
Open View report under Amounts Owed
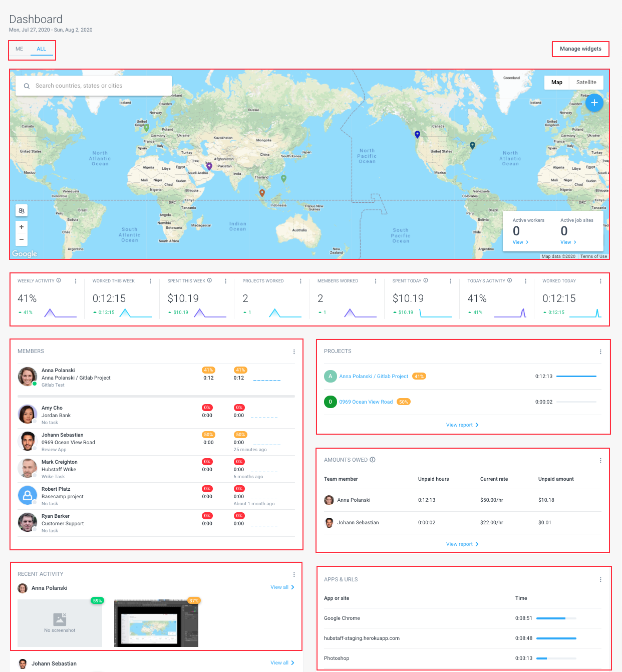(x=462, y=544)
